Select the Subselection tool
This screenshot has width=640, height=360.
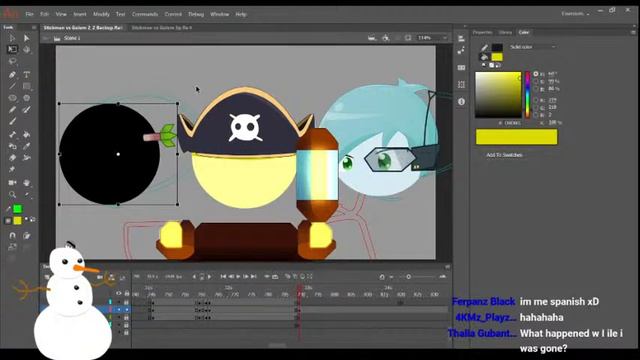[27, 38]
